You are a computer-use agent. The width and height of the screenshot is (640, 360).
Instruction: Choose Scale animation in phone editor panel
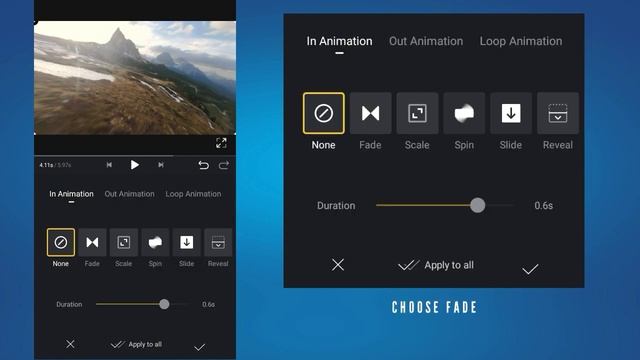click(124, 242)
